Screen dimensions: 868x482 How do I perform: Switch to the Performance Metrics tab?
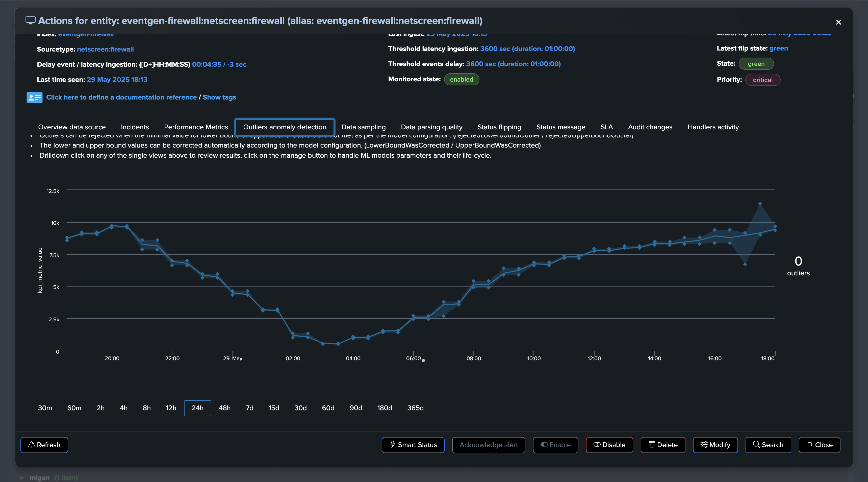tap(196, 127)
